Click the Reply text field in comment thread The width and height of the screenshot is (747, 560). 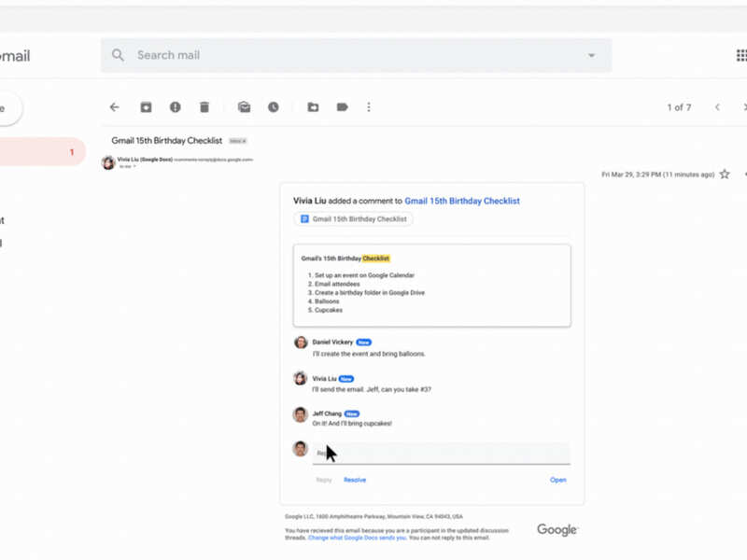click(441, 453)
